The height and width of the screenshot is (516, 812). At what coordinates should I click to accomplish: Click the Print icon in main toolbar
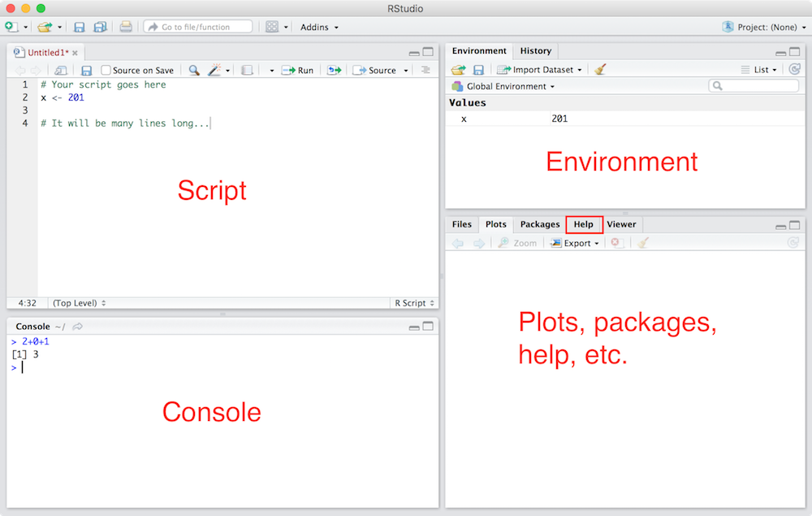pyautogui.click(x=126, y=27)
